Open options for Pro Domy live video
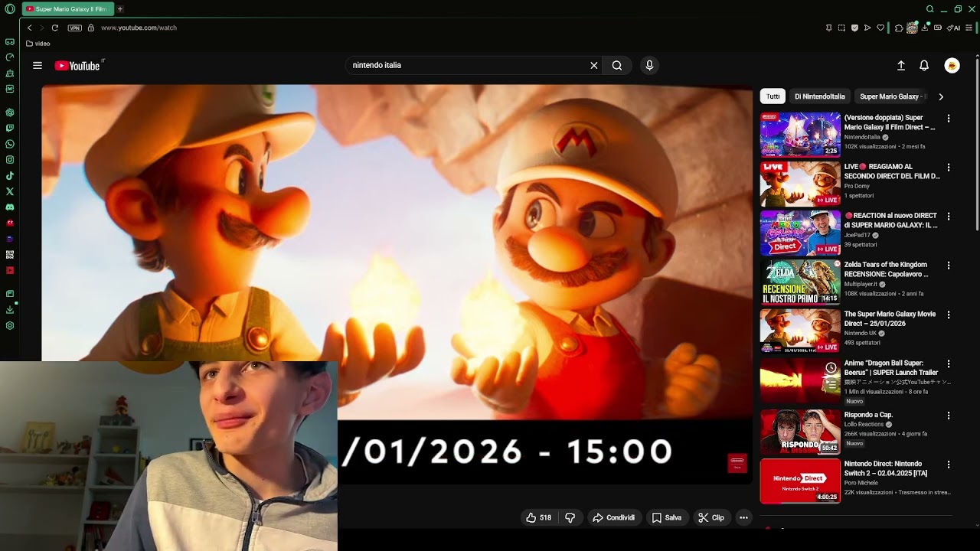Image resolution: width=980 pixels, height=551 pixels. click(x=949, y=168)
